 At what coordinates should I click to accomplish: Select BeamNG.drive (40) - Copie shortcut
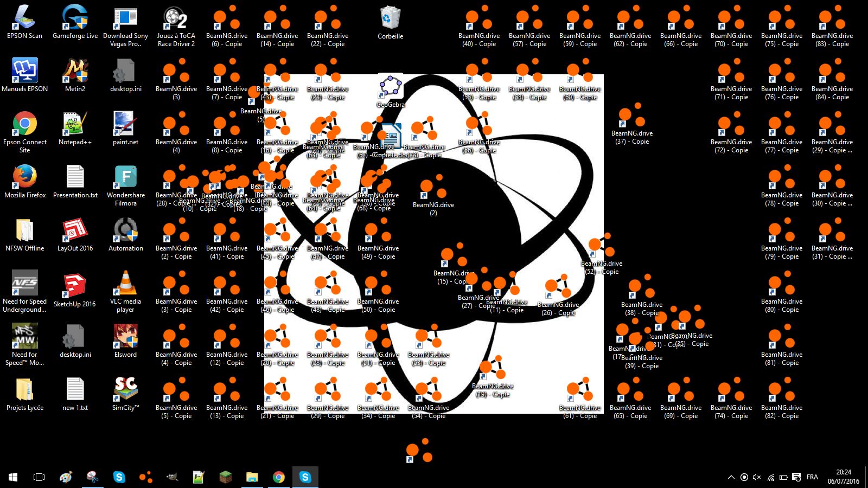click(479, 27)
